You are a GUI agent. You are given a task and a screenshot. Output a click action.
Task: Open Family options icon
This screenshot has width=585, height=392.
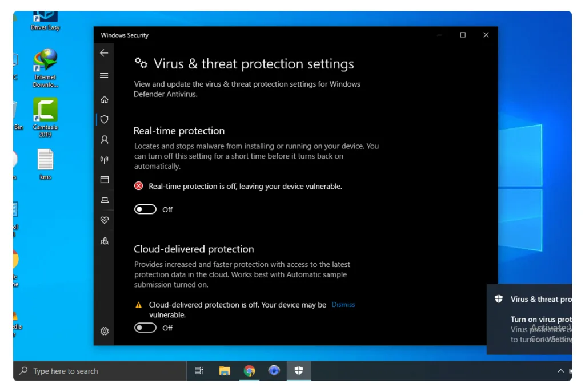point(105,241)
